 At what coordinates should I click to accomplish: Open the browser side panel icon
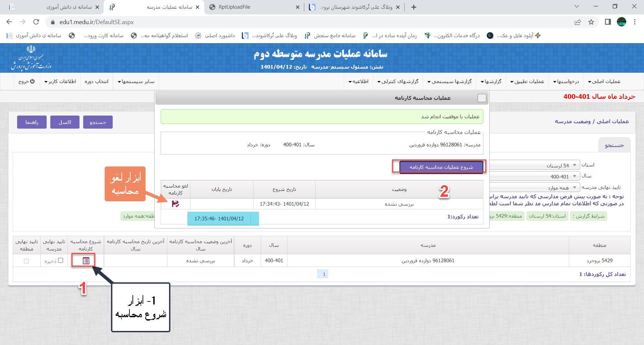pyautogui.click(x=607, y=22)
